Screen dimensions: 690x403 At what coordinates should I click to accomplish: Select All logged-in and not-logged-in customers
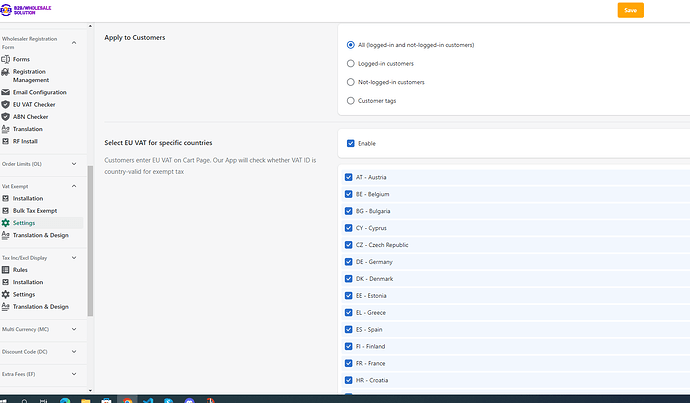point(351,45)
